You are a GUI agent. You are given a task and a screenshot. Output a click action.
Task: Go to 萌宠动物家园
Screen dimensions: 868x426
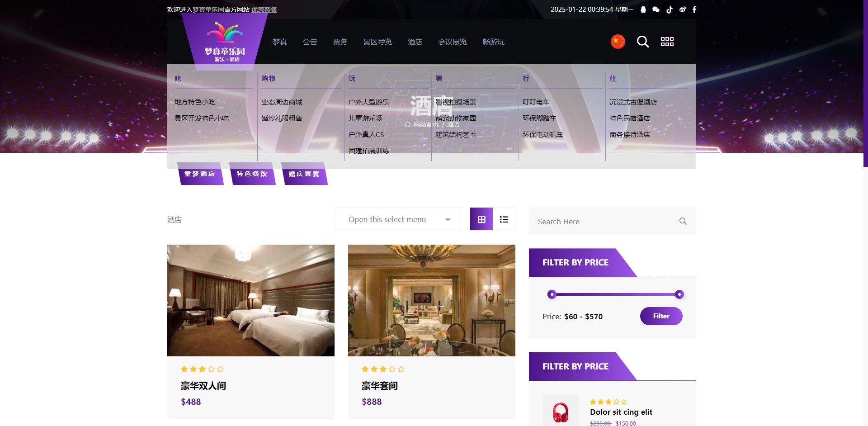pos(456,118)
